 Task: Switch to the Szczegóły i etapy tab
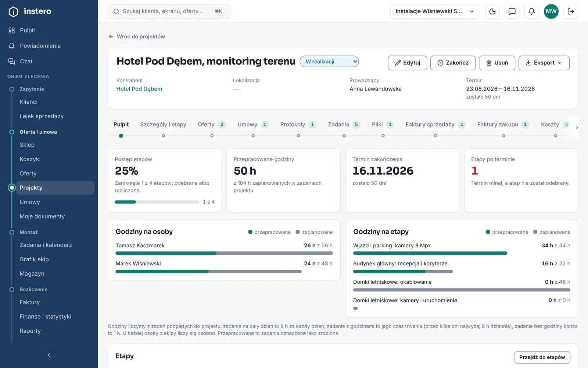tap(163, 124)
